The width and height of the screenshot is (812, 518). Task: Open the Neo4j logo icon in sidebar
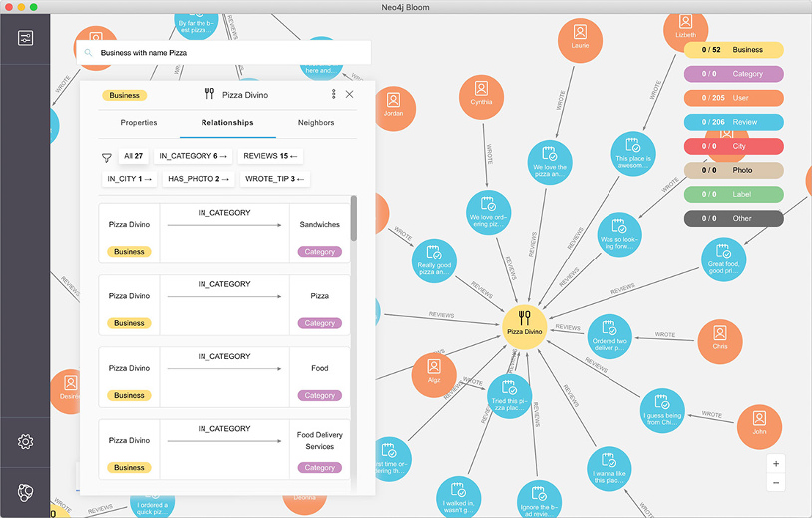tap(25, 493)
